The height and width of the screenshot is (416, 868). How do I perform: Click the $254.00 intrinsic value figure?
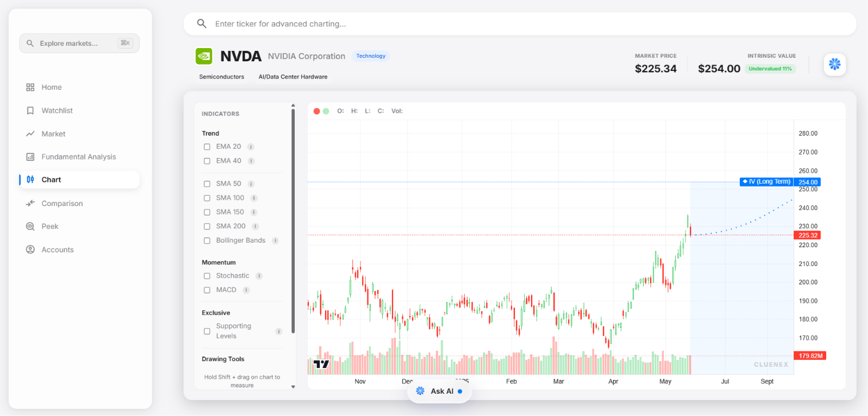click(x=719, y=69)
